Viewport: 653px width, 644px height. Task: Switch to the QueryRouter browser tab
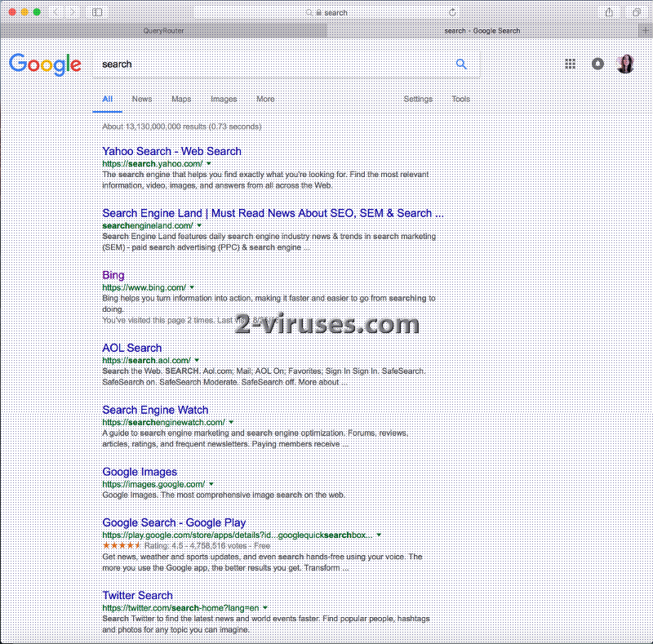point(163,30)
